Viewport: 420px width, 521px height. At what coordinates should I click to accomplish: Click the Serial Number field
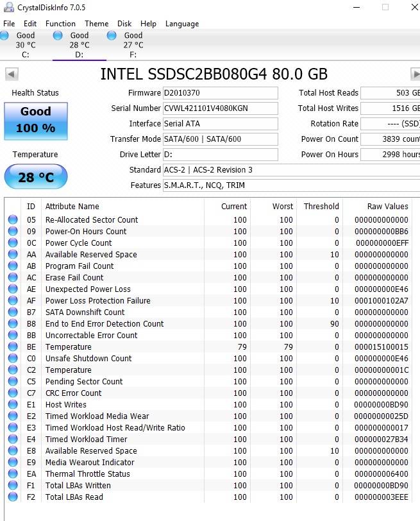(x=221, y=108)
